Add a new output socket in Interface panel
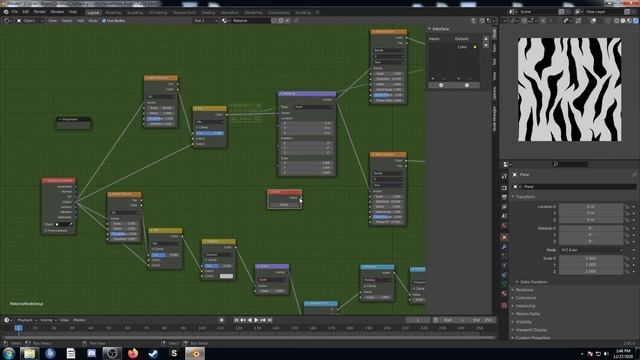The image size is (640, 360). coord(467,85)
